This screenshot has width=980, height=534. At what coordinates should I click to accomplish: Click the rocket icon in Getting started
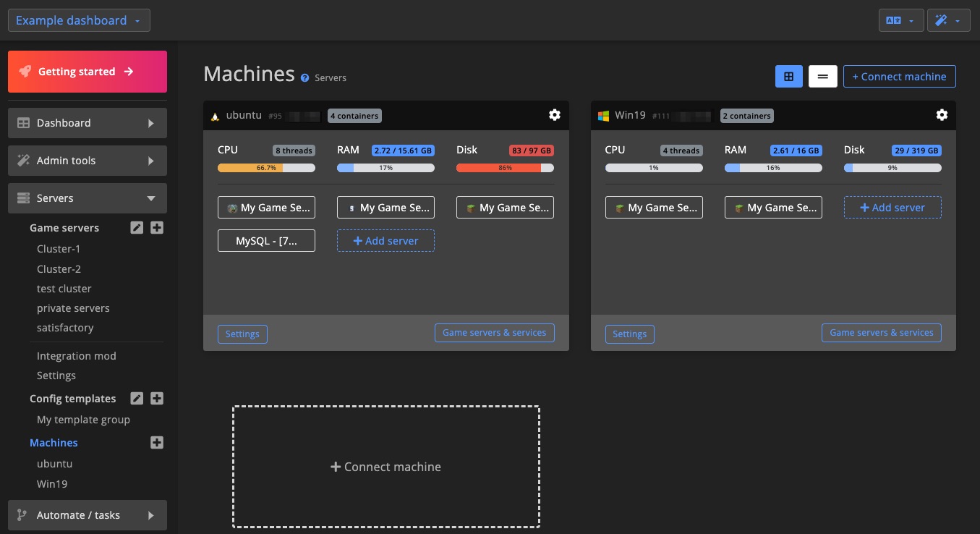pos(25,72)
